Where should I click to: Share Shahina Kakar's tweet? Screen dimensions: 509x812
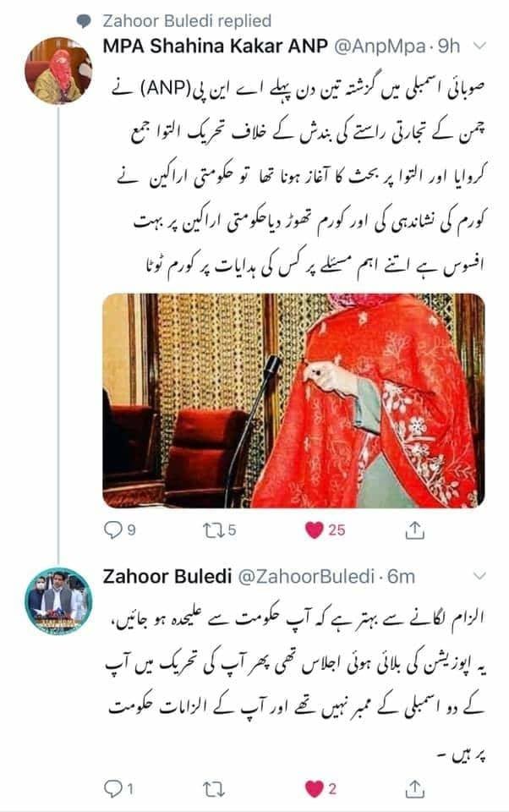(x=415, y=529)
